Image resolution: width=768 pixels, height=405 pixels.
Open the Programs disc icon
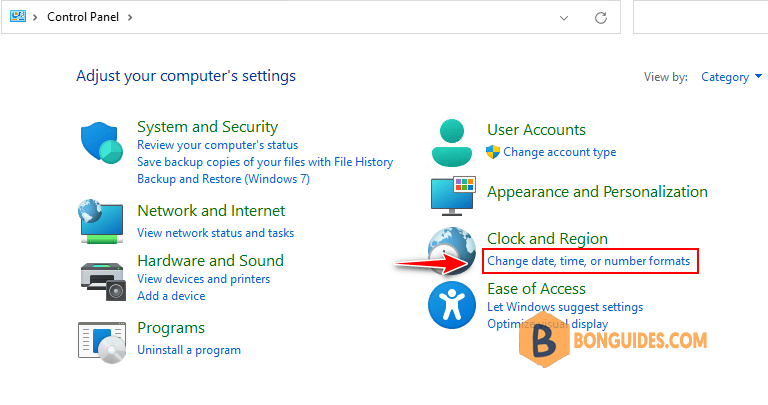point(102,342)
